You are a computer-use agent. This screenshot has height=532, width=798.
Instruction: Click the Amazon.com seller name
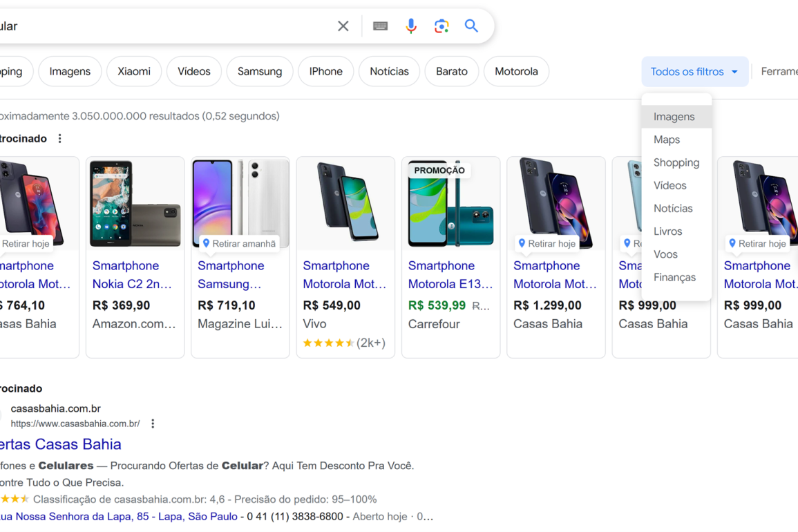coord(134,324)
